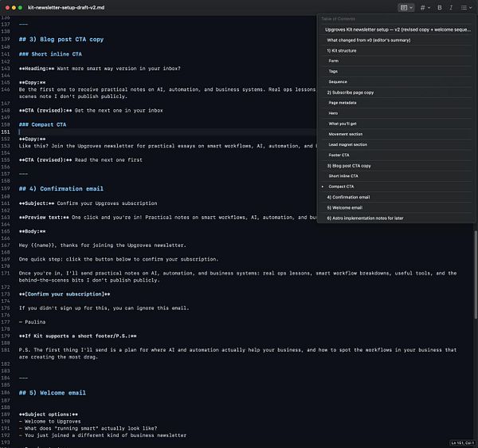Expand the chevron beside the table of contents icon
This screenshot has height=448, width=478.
(411, 8)
